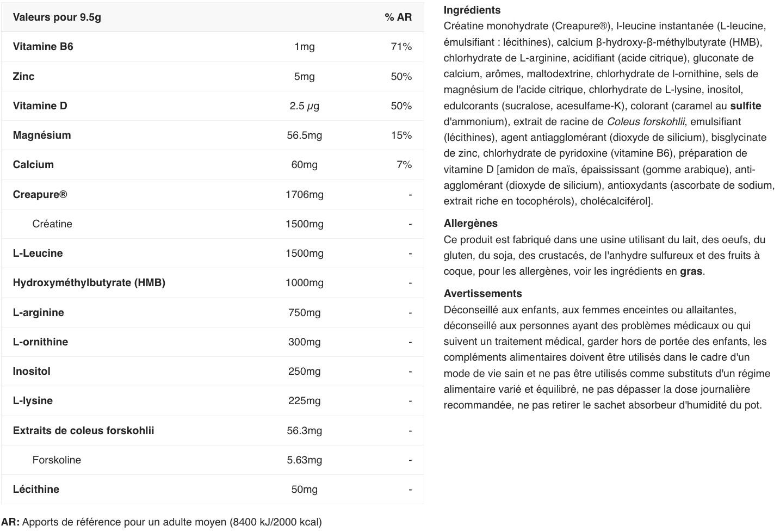Click the L-Leucine row label
Image resolution: width=780 pixels, height=532 pixels.
(x=38, y=253)
